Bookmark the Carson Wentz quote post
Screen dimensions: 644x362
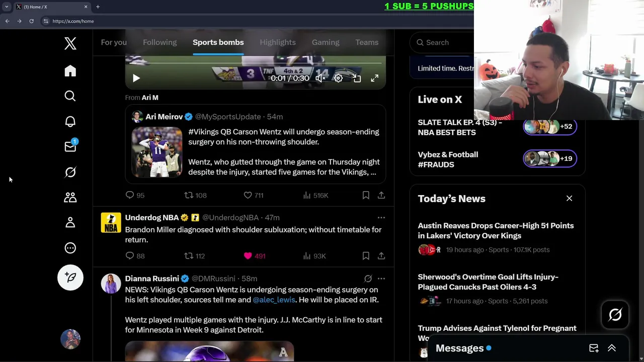click(366, 195)
